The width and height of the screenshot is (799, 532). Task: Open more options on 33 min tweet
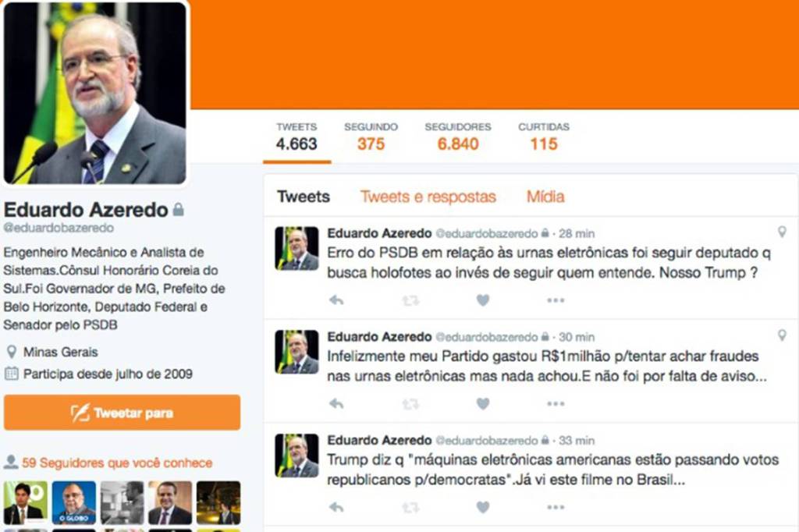(556, 508)
